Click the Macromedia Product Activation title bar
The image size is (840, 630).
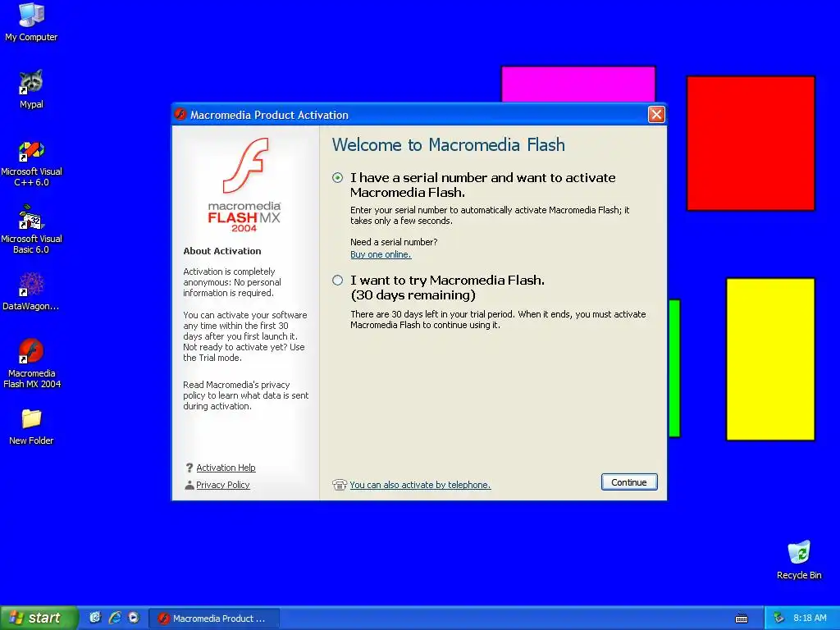(x=419, y=115)
